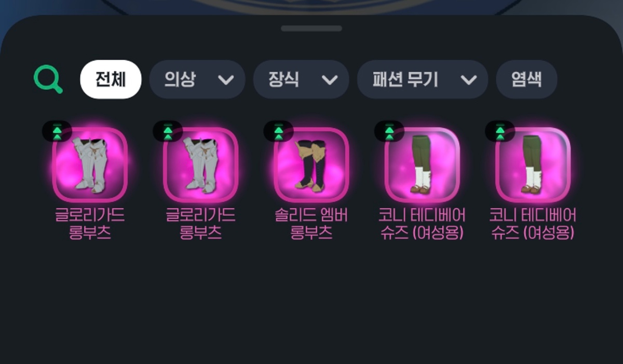Select the second 글로리가드 롱부츠 item icon

(200, 164)
